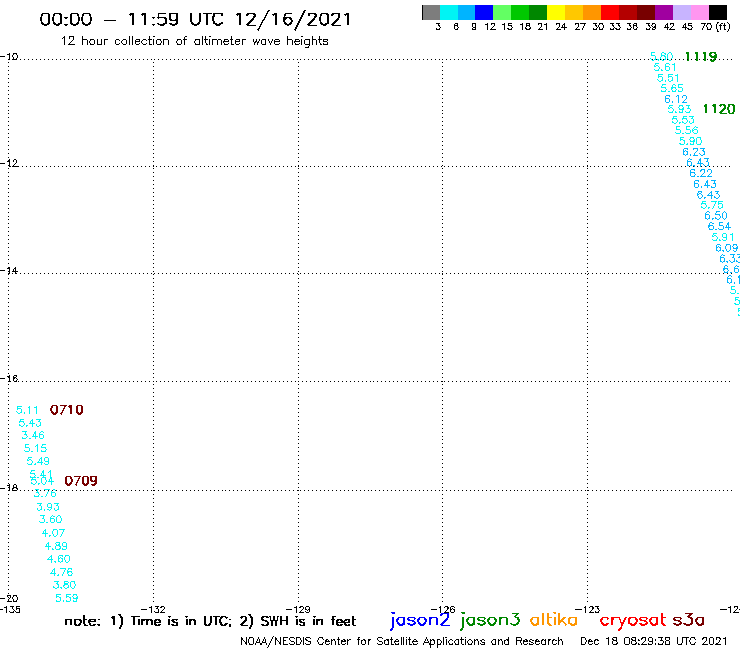Click the wave height value '5.90'
This screenshot has width=740, height=650.
[x=690, y=141]
